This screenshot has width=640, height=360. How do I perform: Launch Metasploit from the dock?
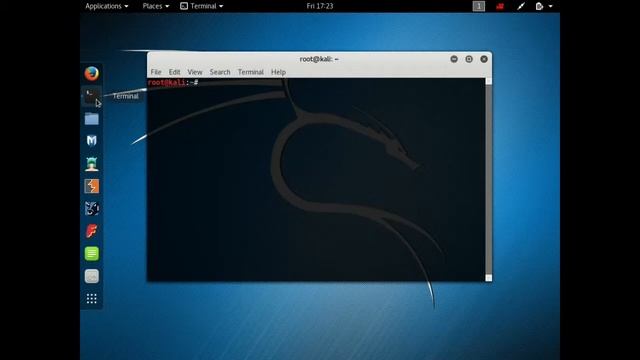pyautogui.click(x=91, y=141)
